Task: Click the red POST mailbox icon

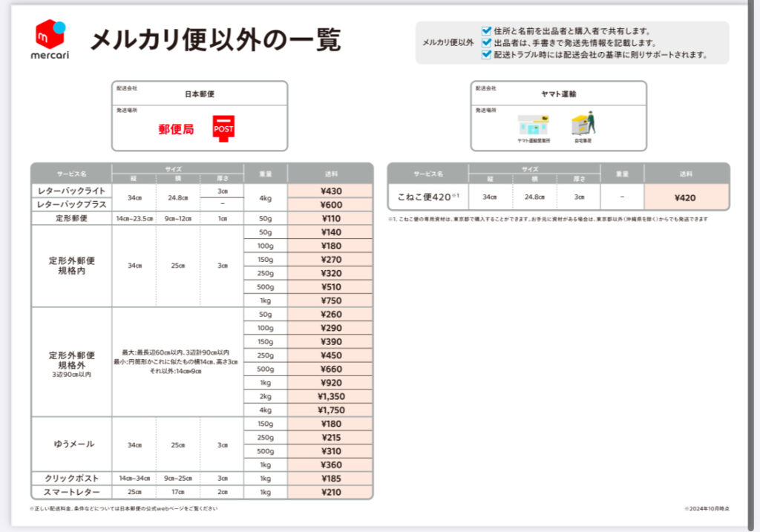Action: (x=223, y=129)
